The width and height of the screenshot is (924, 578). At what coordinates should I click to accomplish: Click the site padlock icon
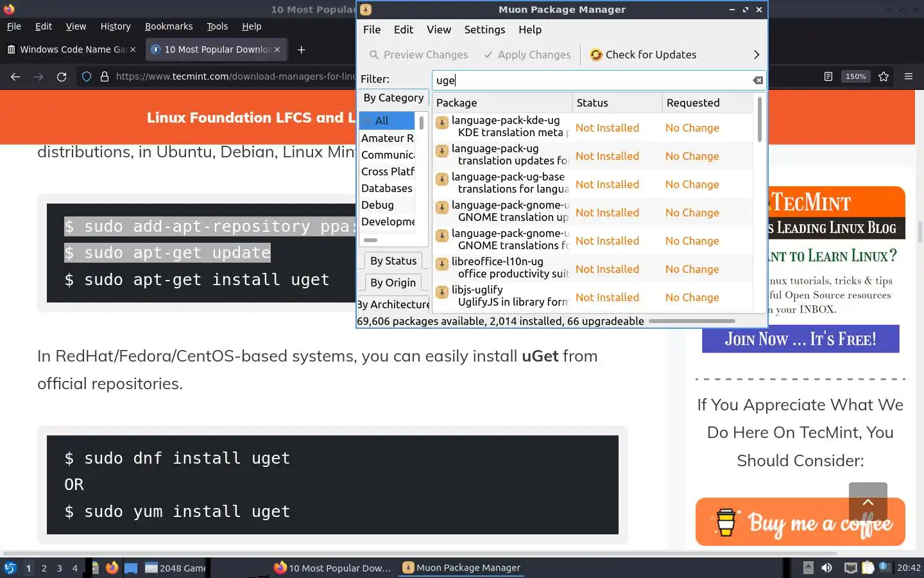pos(105,76)
